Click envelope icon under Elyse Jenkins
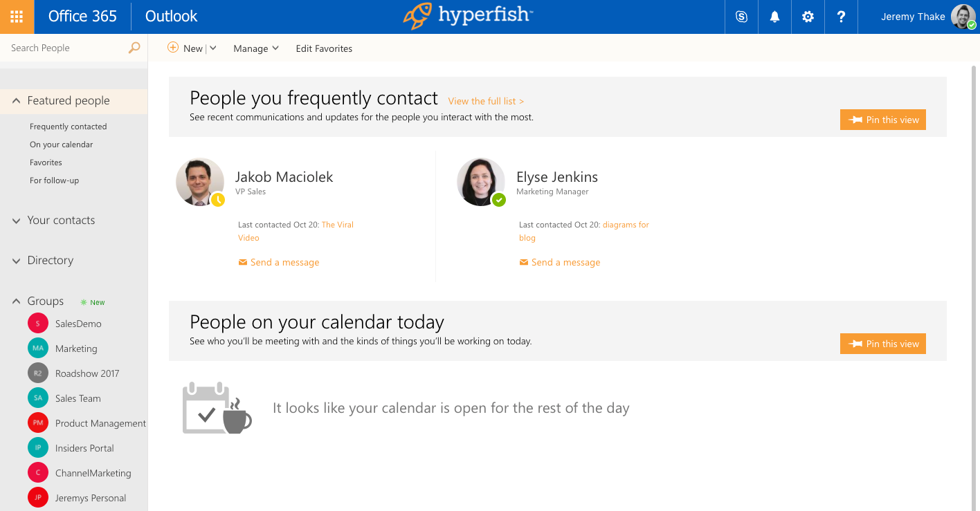 524,263
